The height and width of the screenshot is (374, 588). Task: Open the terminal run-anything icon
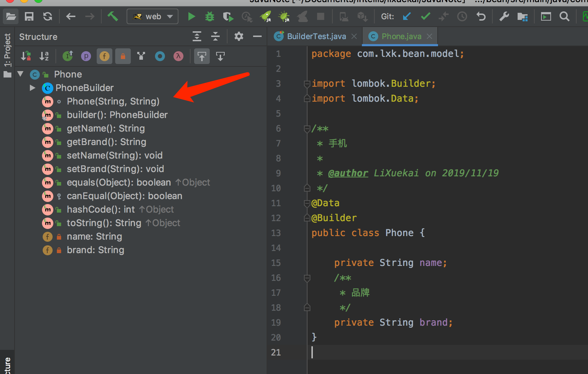pos(546,16)
